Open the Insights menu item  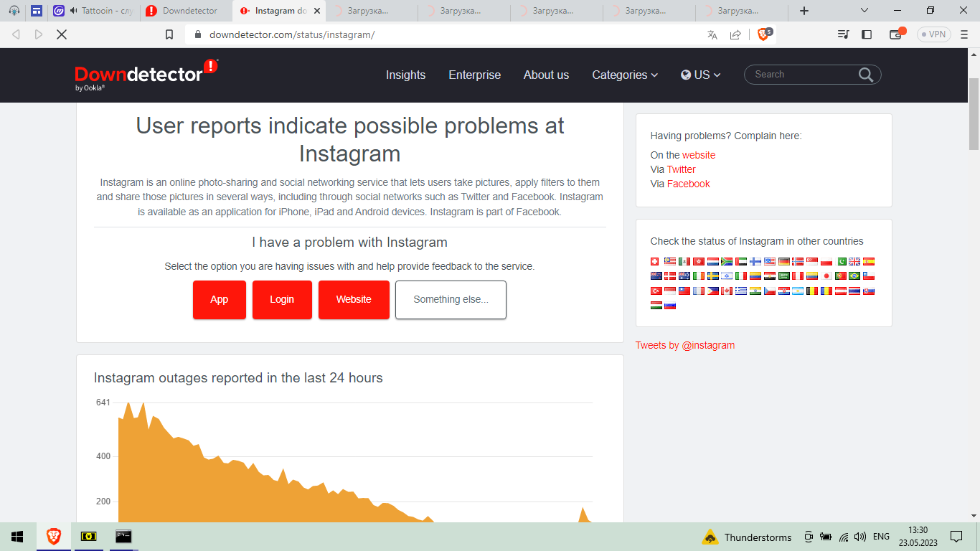point(405,75)
